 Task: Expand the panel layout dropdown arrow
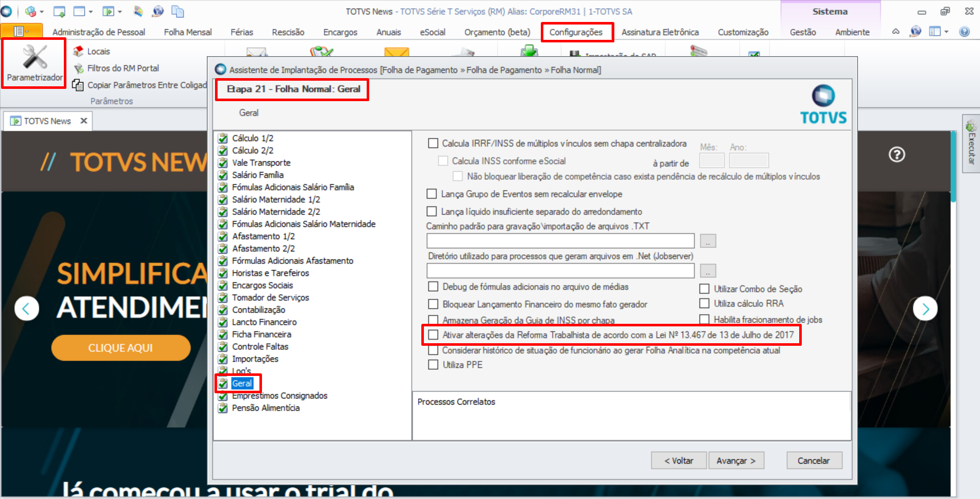coord(946,32)
